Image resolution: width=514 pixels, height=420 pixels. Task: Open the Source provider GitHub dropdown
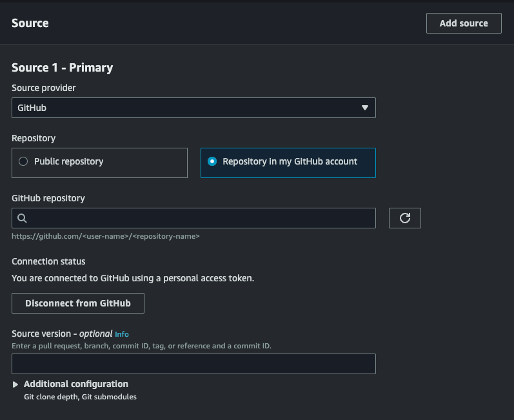193,108
